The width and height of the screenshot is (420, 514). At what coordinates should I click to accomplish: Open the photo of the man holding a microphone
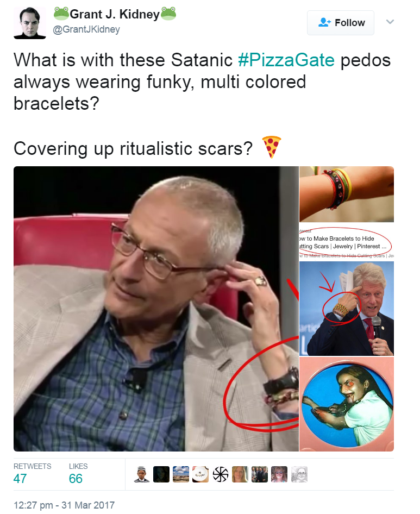pos(347,309)
